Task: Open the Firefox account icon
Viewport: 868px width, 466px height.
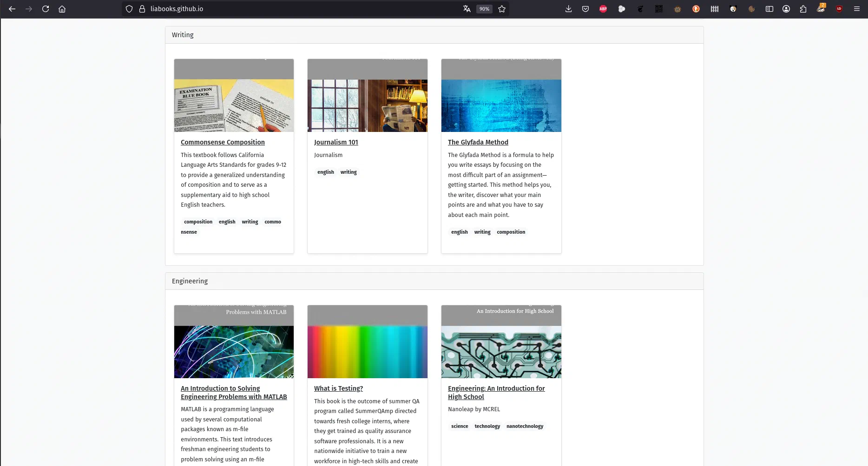Action: tap(786, 9)
